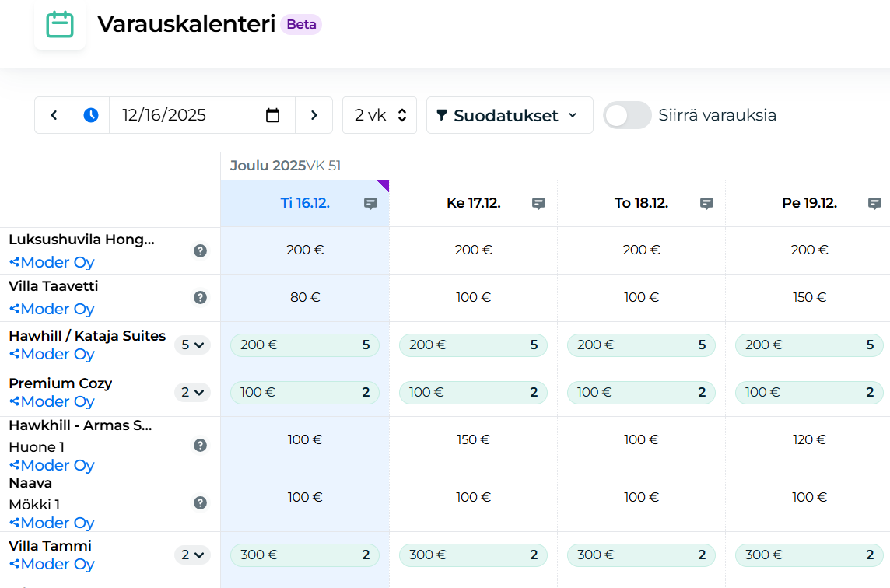Select the clock icon in the date navigation

click(x=90, y=114)
